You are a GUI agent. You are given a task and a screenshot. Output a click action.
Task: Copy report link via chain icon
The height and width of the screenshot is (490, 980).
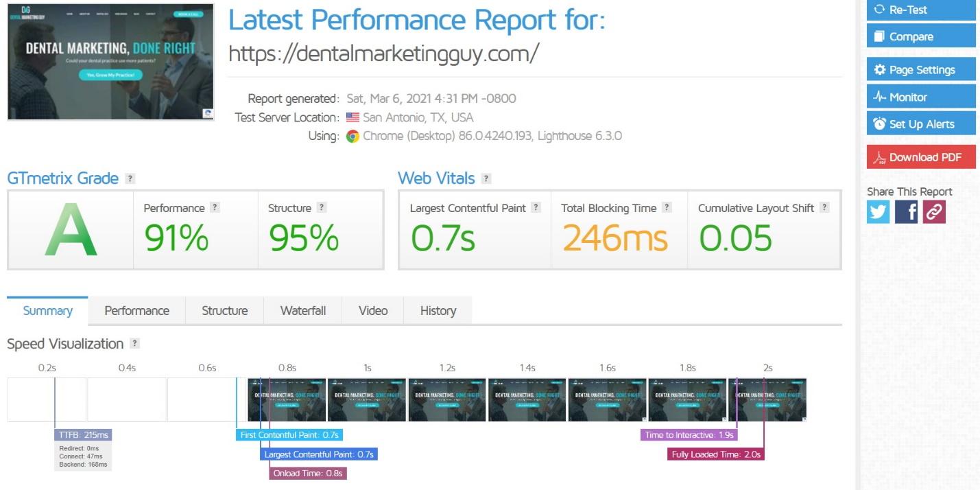tap(934, 212)
